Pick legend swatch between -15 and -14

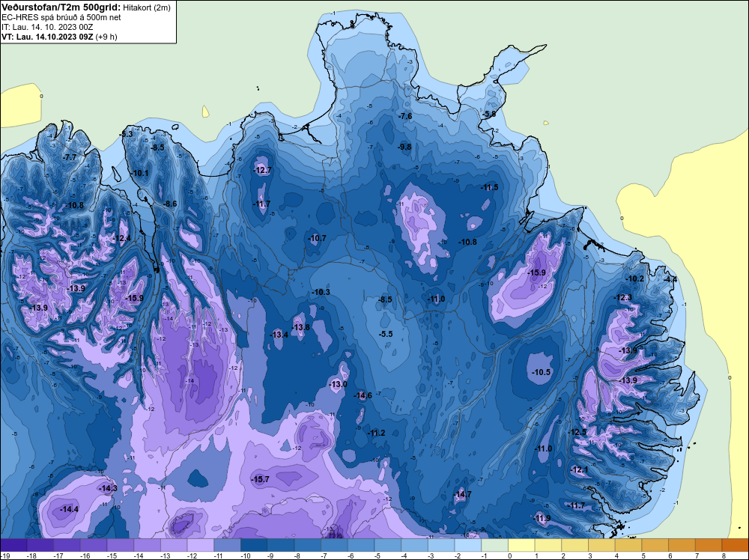click(121, 545)
